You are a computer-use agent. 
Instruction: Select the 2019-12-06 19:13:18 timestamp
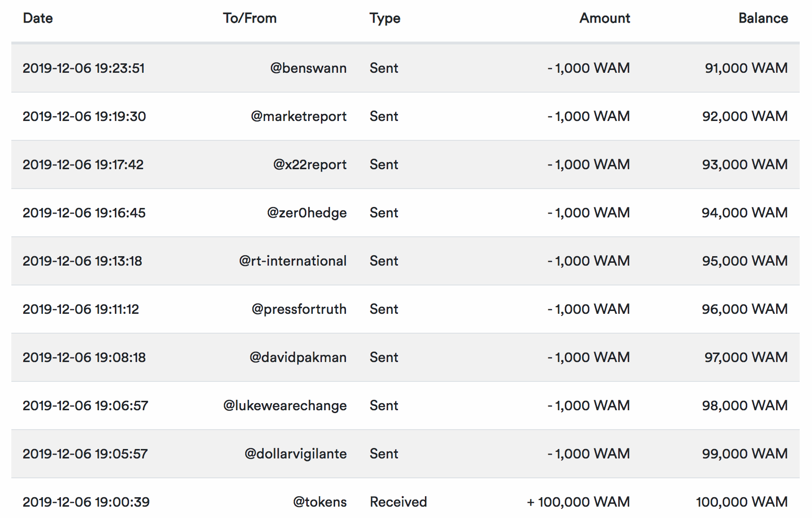coord(82,261)
